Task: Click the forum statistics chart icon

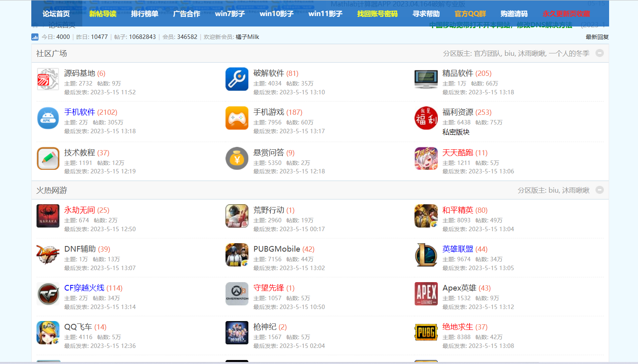Action: coord(35,37)
